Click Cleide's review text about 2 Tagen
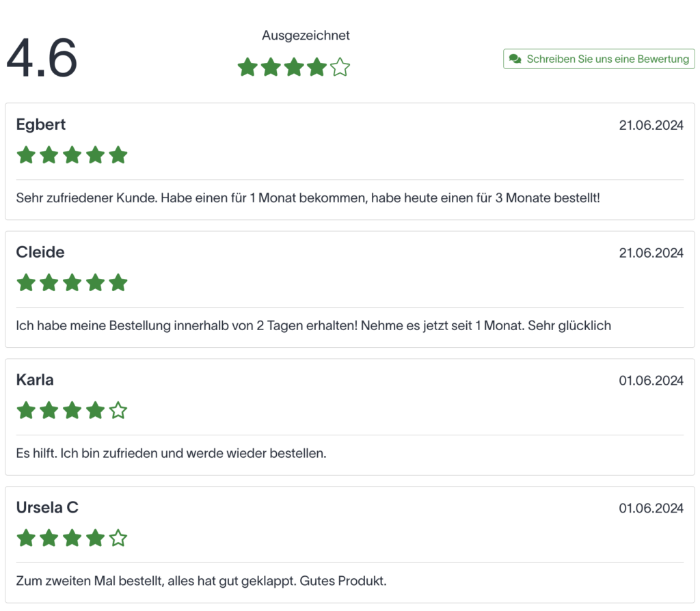This screenshot has width=700, height=611. pos(313,325)
